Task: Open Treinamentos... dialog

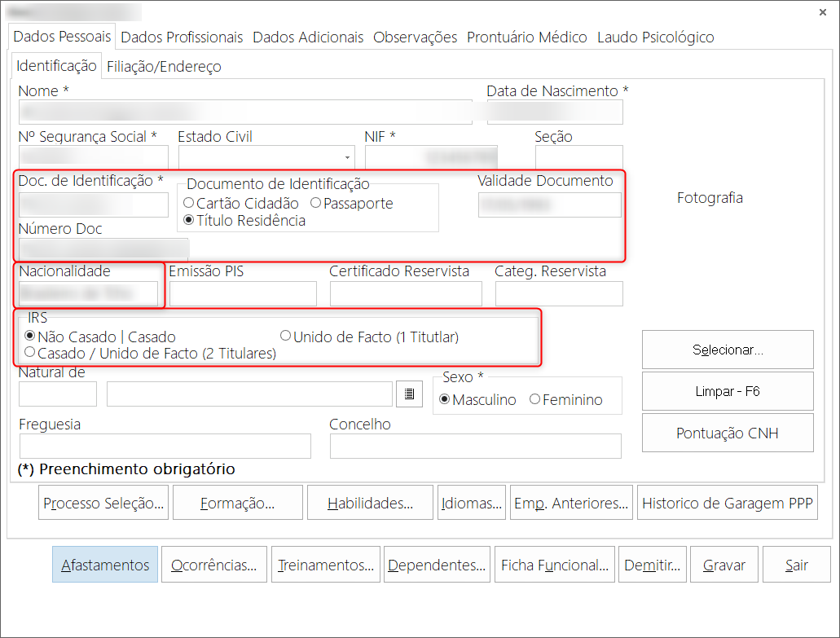Action: [x=326, y=565]
